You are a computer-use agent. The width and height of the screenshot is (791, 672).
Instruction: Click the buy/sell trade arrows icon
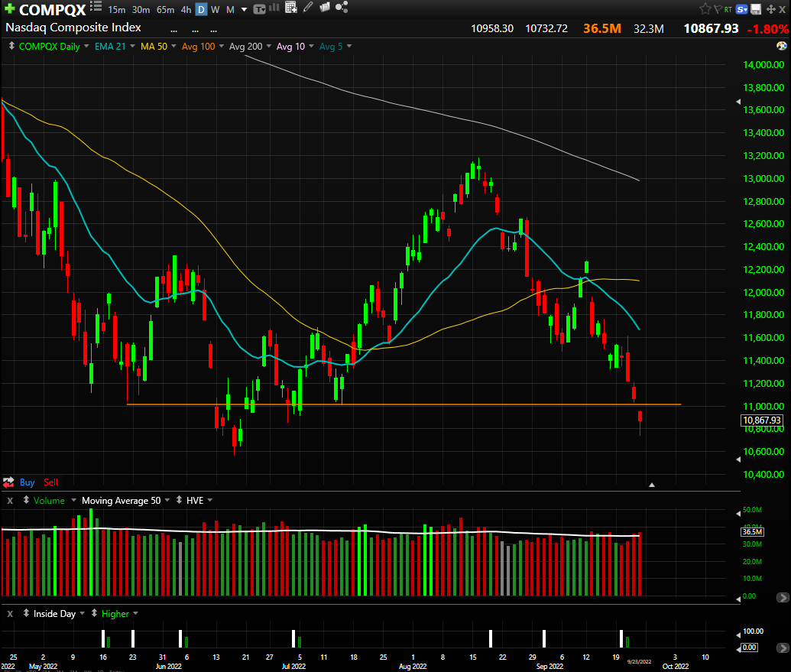[8, 482]
